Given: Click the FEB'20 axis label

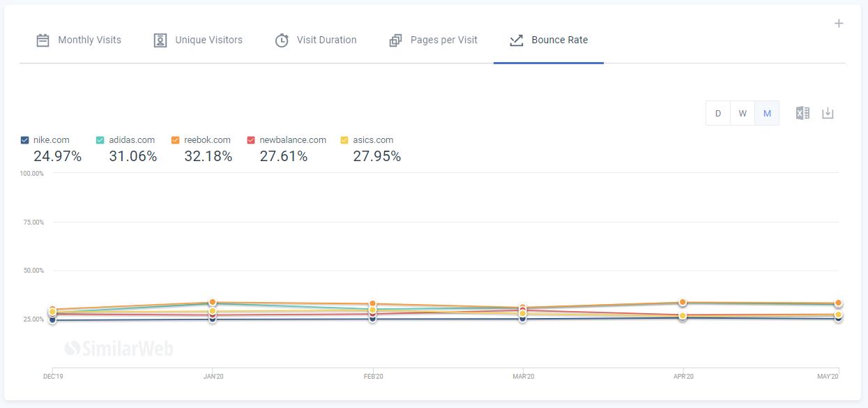Looking at the screenshot, I should [x=373, y=377].
